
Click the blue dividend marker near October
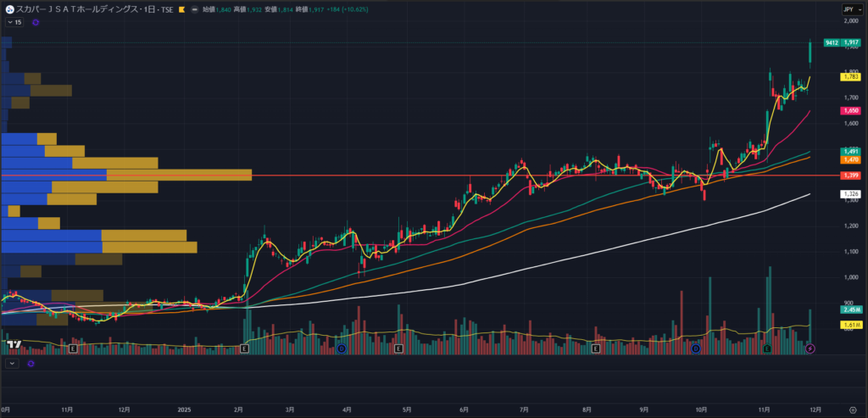[694, 348]
